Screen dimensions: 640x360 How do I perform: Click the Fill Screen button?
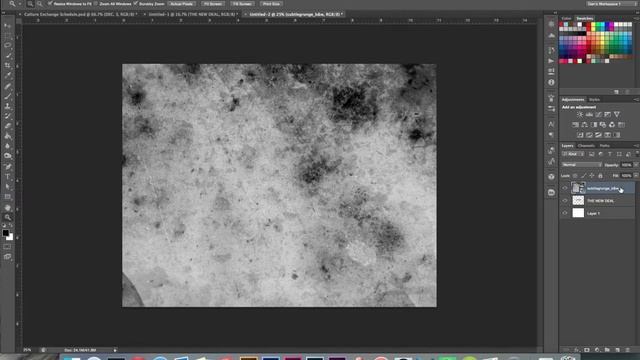[242, 4]
